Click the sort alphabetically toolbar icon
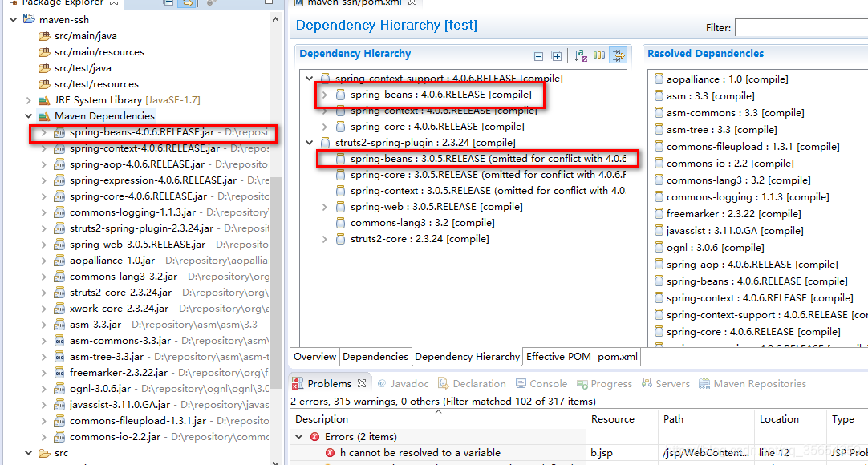Viewport: 868px width, 465px height. tap(580, 55)
